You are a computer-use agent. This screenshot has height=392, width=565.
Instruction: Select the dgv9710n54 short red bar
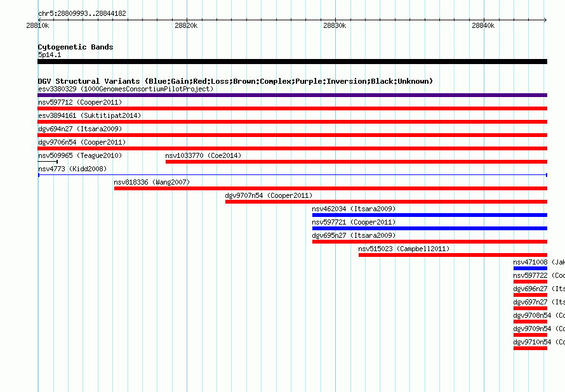[531, 348]
